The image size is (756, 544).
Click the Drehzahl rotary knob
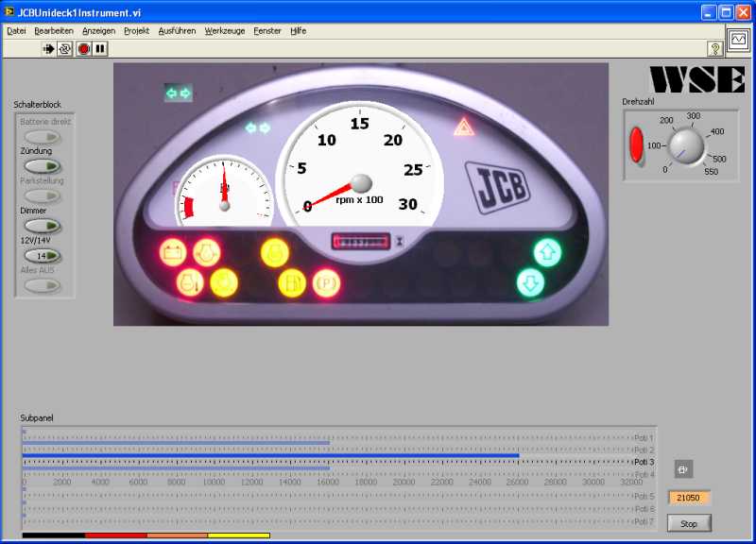click(x=687, y=147)
